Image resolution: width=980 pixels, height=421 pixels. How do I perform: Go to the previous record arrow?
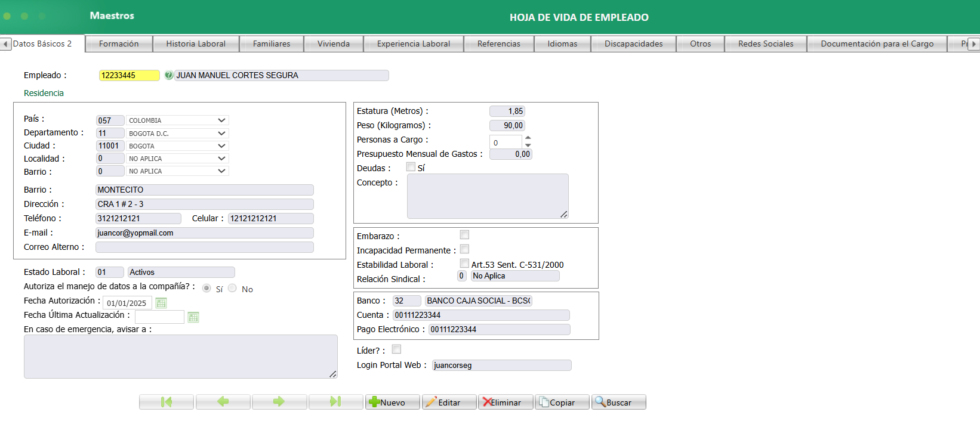(x=223, y=402)
